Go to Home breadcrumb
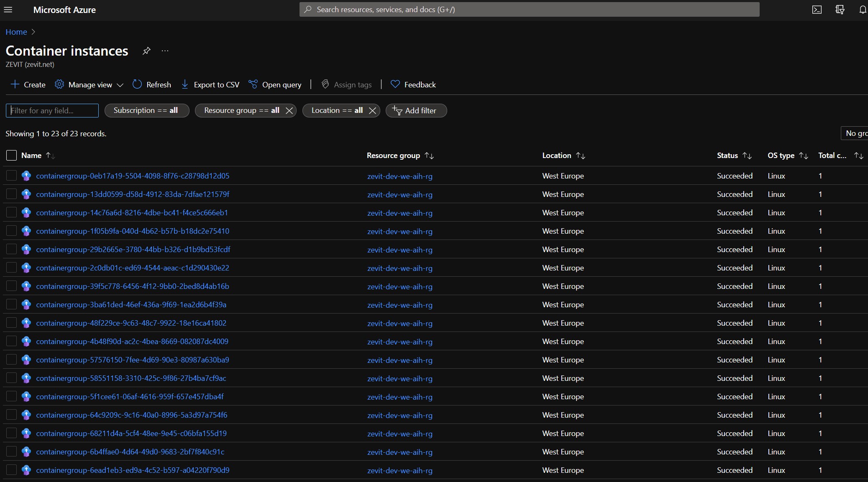This screenshot has height=482, width=868. pos(16,32)
